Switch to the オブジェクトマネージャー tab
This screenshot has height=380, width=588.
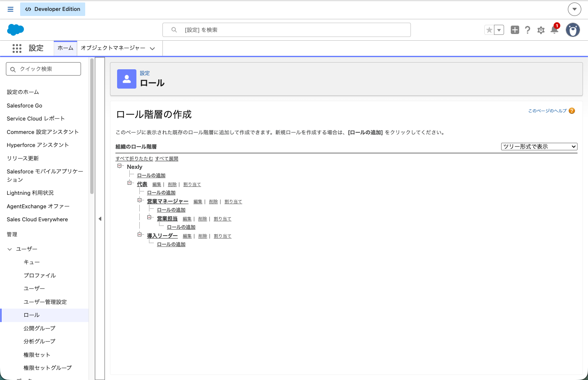(x=113, y=48)
